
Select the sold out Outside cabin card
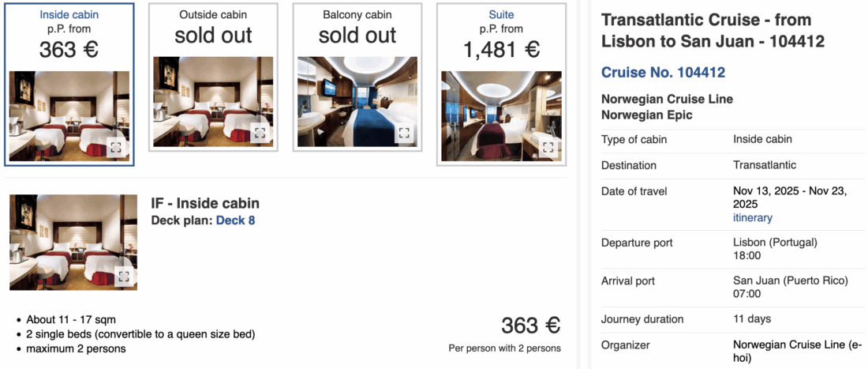click(x=213, y=35)
